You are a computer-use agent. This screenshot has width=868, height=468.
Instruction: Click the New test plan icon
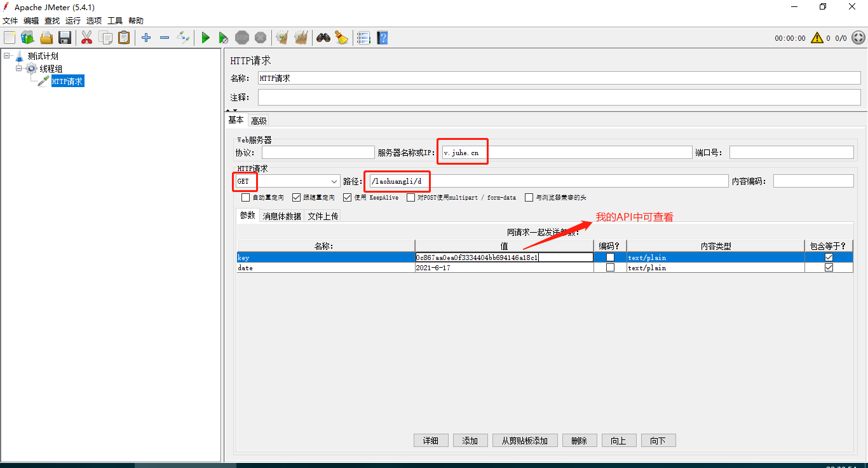(x=10, y=38)
